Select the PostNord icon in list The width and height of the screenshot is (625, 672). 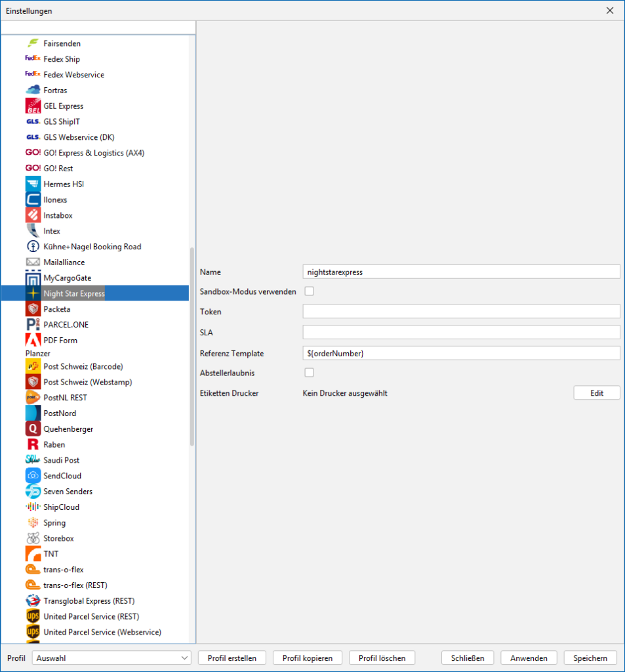33,413
